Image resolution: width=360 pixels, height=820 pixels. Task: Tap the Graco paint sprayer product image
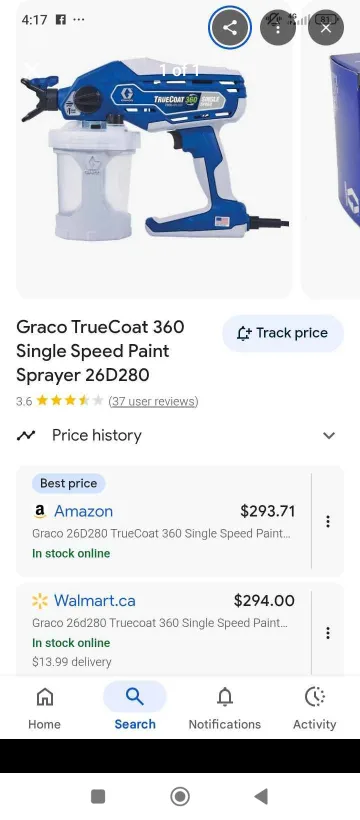(154, 149)
